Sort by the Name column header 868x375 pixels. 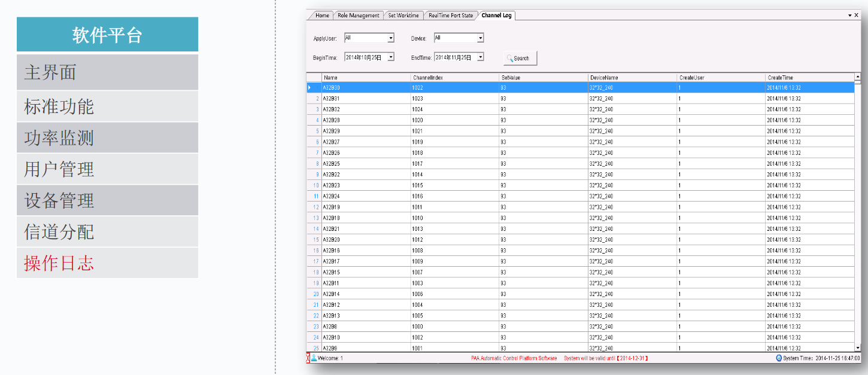coord(366,78)
